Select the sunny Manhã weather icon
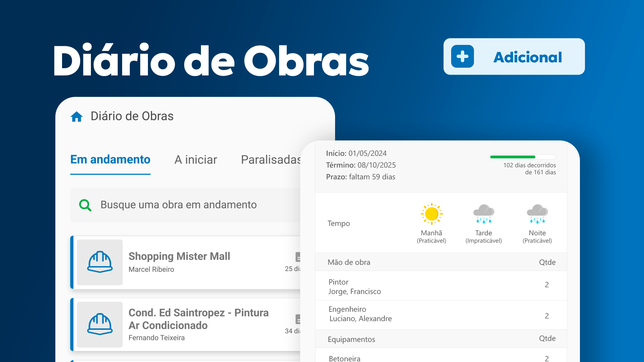This screenshot has width=644, height=362. coord(431,214)
